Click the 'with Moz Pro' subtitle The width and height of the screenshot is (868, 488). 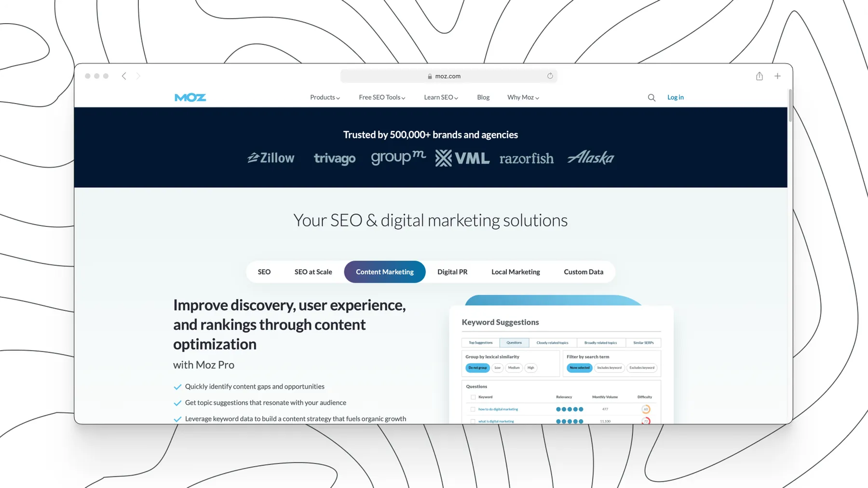pos(203,365)
